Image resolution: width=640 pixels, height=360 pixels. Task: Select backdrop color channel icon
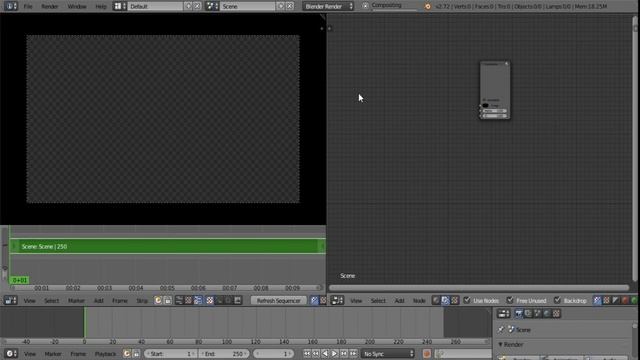(x=607, y=300)
